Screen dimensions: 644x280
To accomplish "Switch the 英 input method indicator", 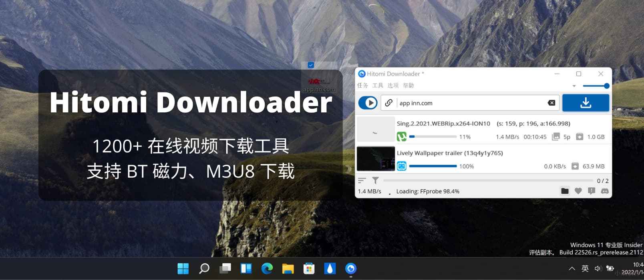I will 585,268.
